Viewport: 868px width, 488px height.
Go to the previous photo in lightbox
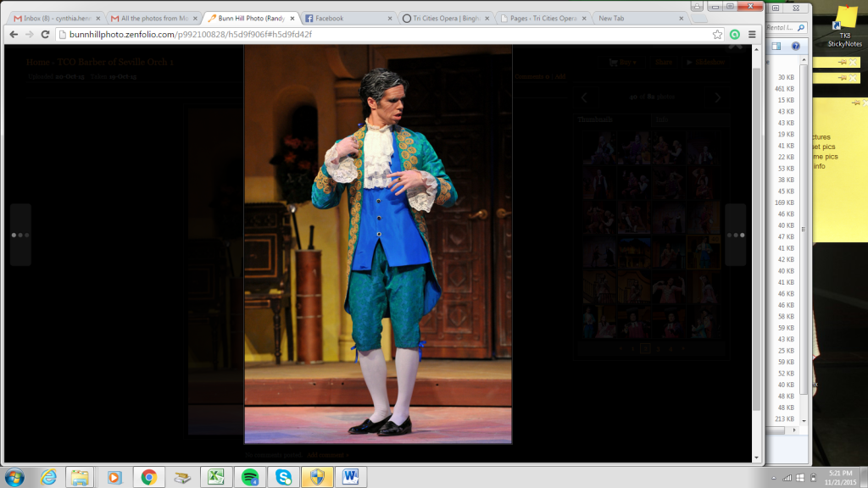[x=20, y=235]
